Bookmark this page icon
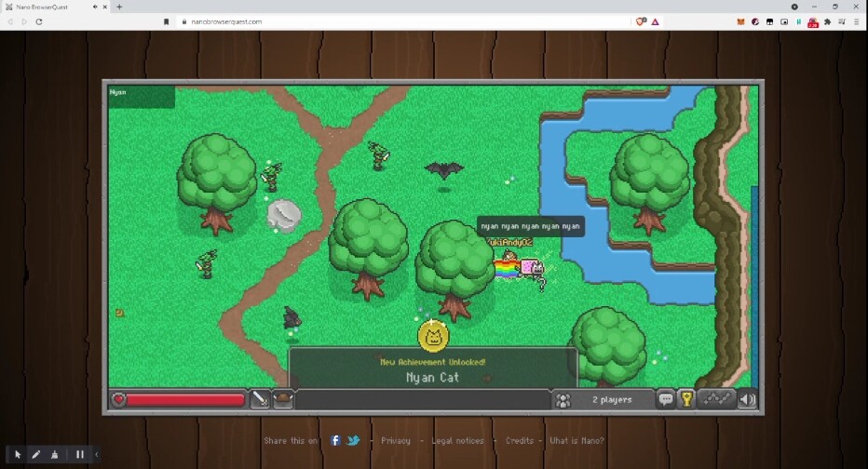The image size is (868, 469). [x=166, y=21]
